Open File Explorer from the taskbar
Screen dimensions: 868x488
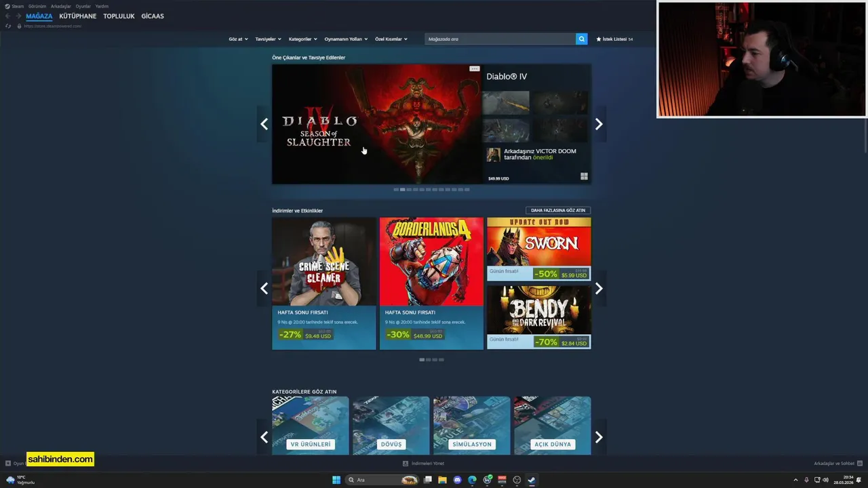[x=442, y=480]
